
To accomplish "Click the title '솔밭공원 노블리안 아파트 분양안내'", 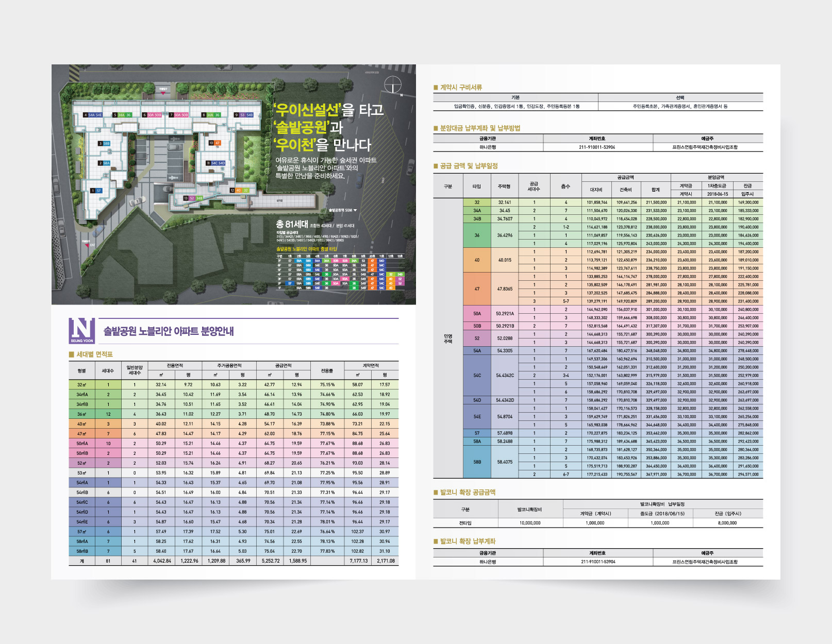I will (x=169, y=331).
